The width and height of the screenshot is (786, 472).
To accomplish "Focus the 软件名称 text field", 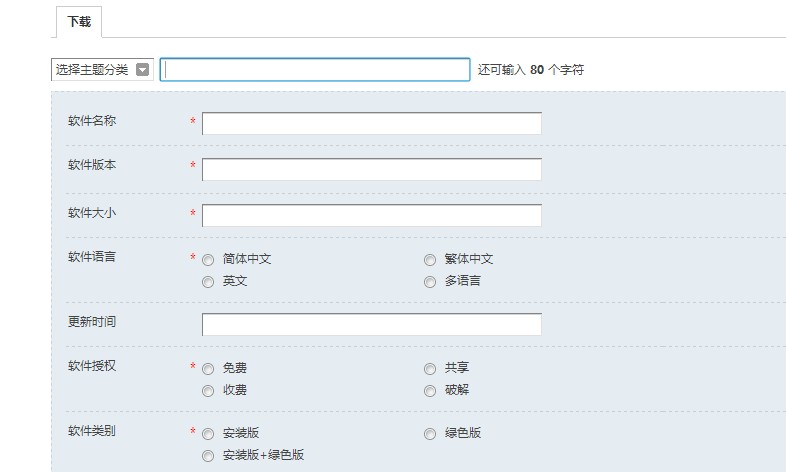I will pyautogui.click(x=371, y=123).
